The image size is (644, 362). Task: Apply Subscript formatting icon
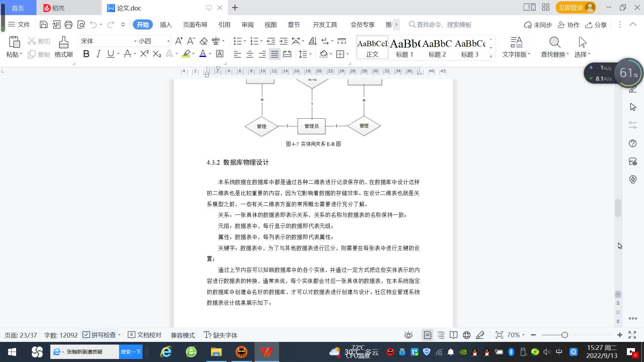(x=157, y=54)
